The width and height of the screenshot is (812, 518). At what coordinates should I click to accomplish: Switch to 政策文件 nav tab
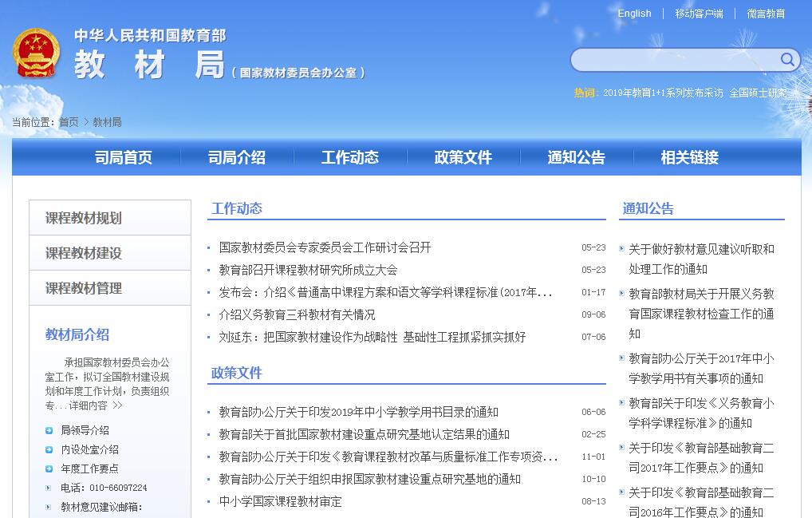click(463, 157)
